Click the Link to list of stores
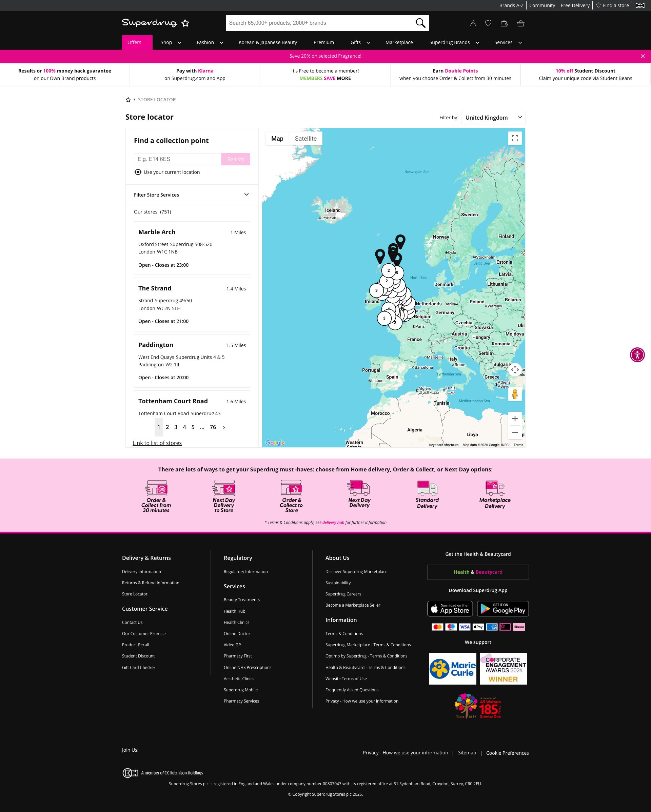This screenshot has width=651, height=812. [157, 443]
